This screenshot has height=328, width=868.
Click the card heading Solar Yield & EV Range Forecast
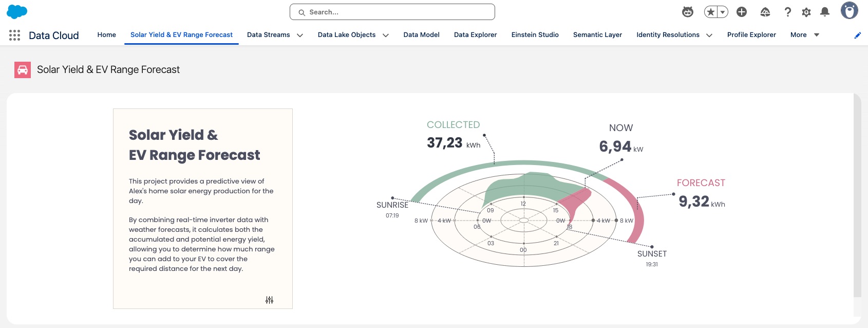[194, 145]
